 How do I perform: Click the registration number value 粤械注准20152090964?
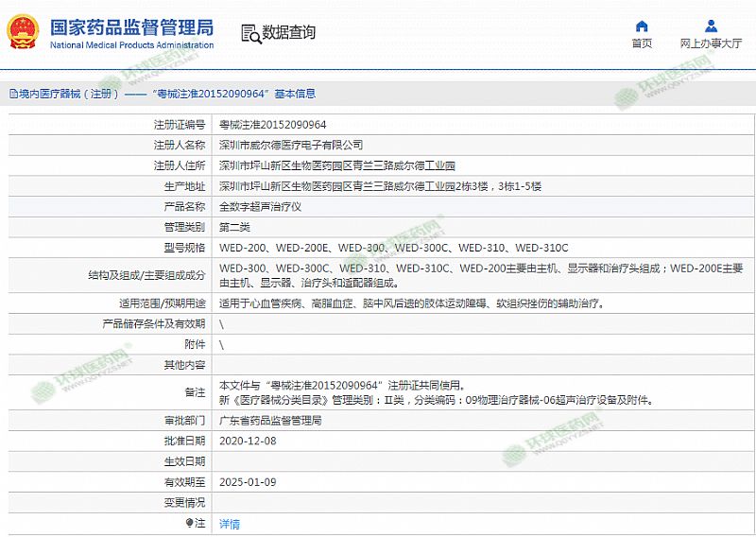pyautogui.click(x=273, y=124)
